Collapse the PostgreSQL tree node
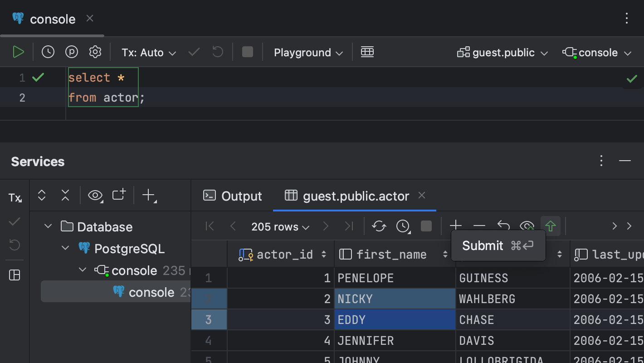 pos(65,248)
